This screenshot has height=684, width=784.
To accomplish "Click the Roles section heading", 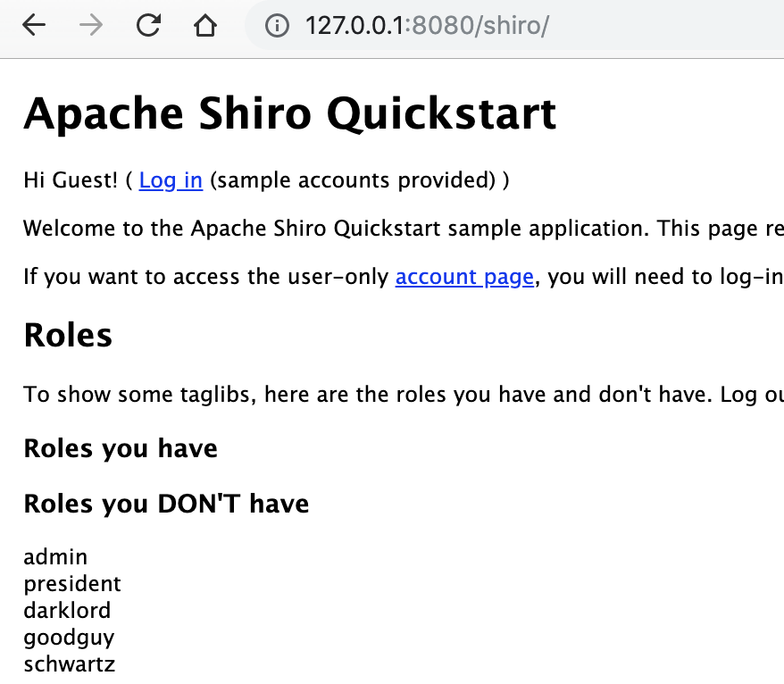I will click(68, 335).
